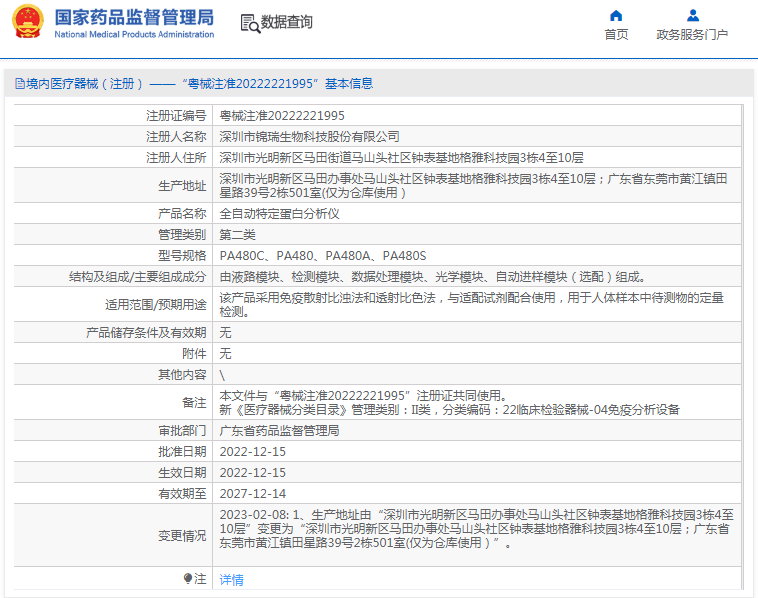
Task: Select model list PA480C、PA480、PA480A、PA480S
Action: click(x=323, y=256)
